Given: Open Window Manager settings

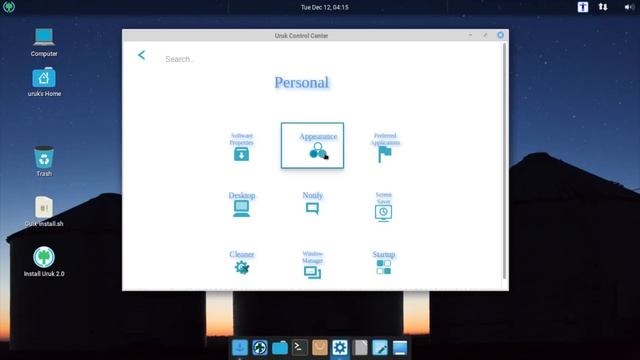Looking at the screenshot, I should click(312, 265).
